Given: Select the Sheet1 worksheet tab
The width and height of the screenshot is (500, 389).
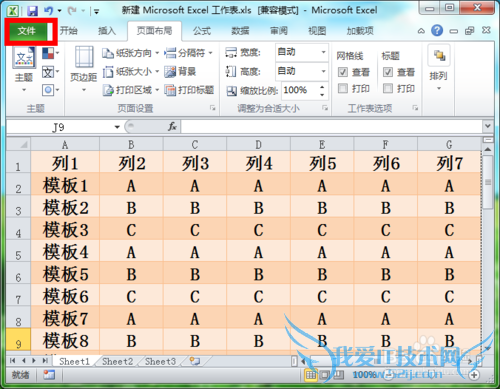Looking at the screenshot, I should (x=74, y=362).
